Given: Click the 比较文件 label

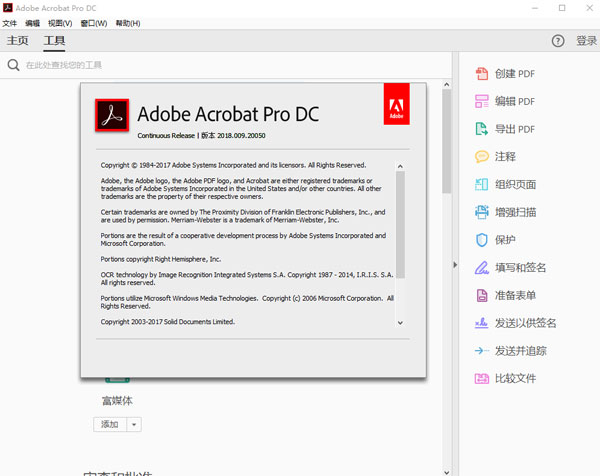Looking at the screenshot, I should coord(515,378).
